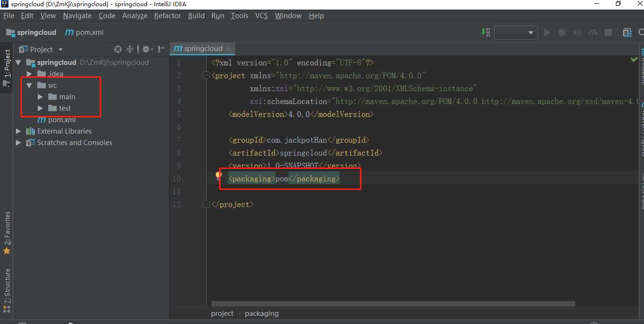
Task: Click the project breadcrumb at editor bottom
Action: click(x=222, y=314)
